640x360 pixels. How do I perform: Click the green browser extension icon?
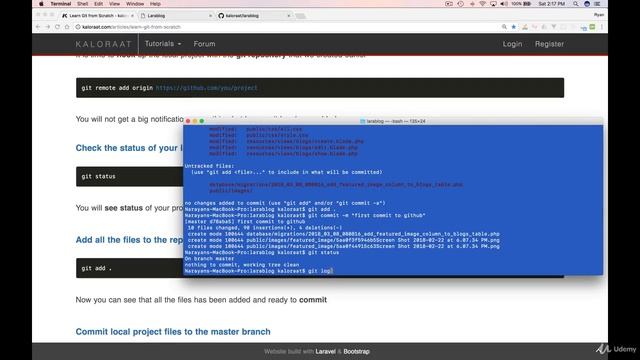pos(592,27)
